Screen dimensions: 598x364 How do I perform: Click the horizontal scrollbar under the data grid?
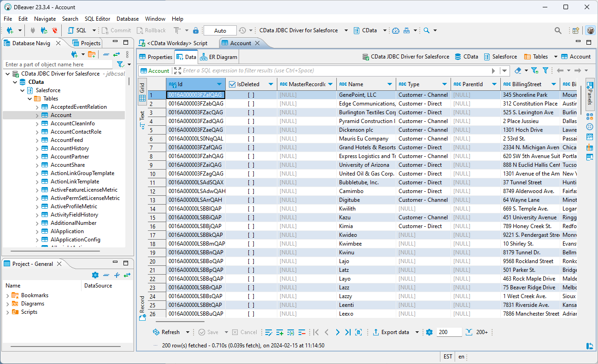pyautogui.click(x=180, y=322)
